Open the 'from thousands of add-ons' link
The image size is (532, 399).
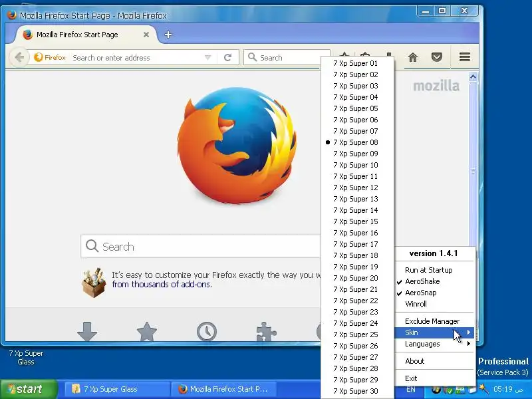coord(162,285)
